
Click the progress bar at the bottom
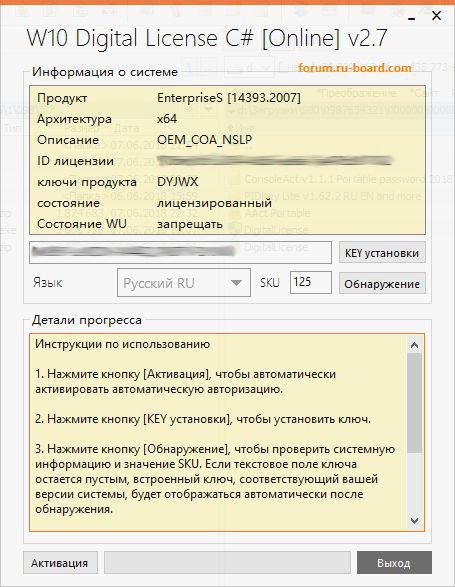[x=227, y=563]
